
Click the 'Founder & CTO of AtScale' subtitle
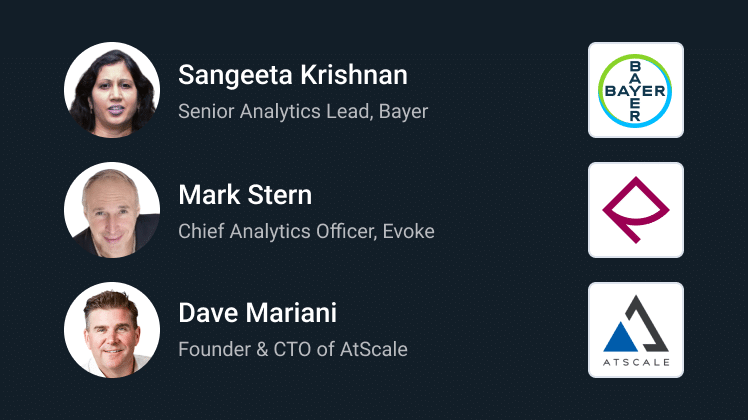point(293,349)
